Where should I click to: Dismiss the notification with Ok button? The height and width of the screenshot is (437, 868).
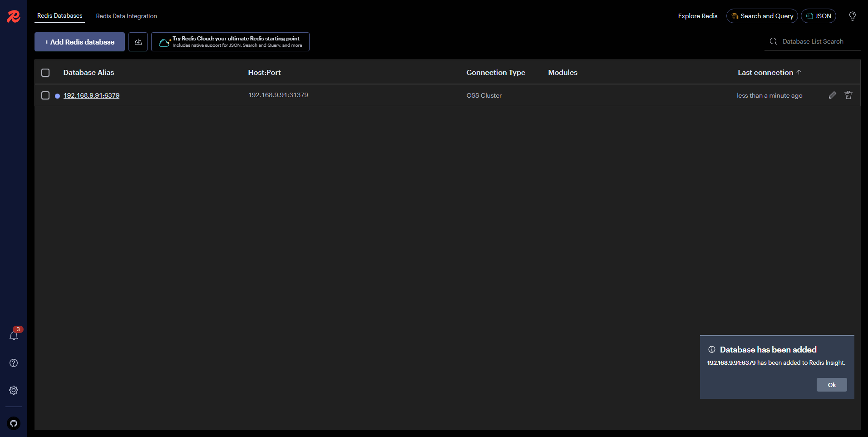tap(832, 385)
